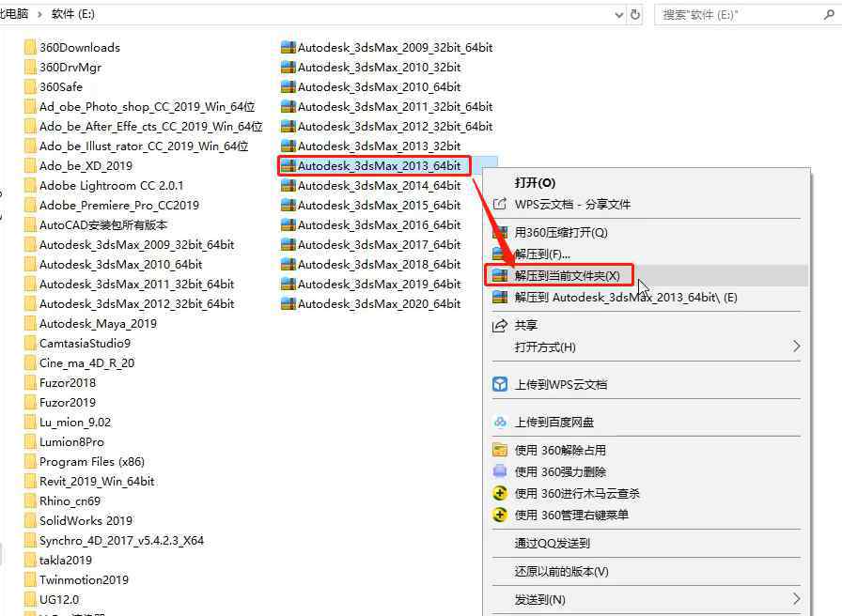This screenshot has height=616, width=842.
Task: Select the Autodesk_3dsMax_2011_32bit_64bit archive icon
Action: click(288, 107)
